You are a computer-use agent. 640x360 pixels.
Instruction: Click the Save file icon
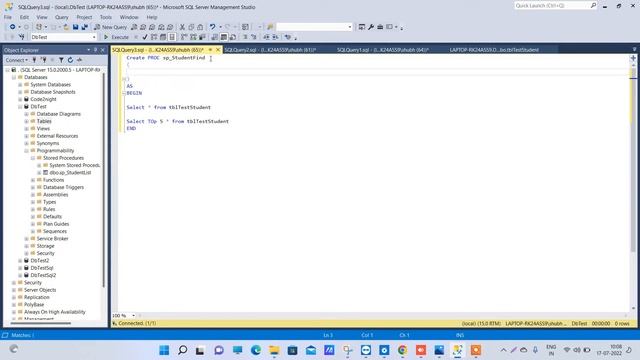pos(76,27)
